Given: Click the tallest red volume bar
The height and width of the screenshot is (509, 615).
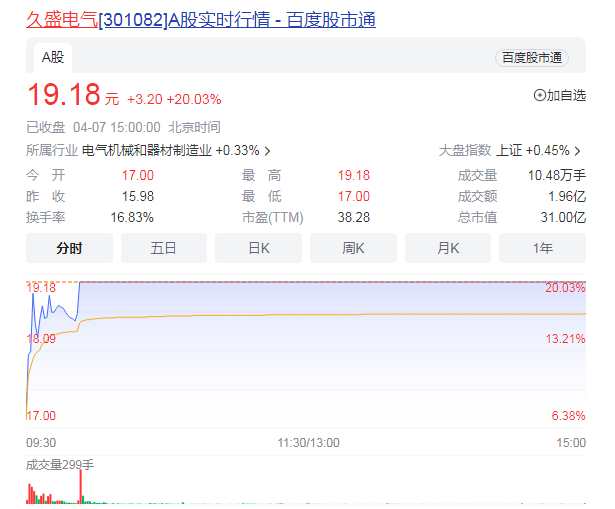Looking at the screenshot, I should click(79, 488).
